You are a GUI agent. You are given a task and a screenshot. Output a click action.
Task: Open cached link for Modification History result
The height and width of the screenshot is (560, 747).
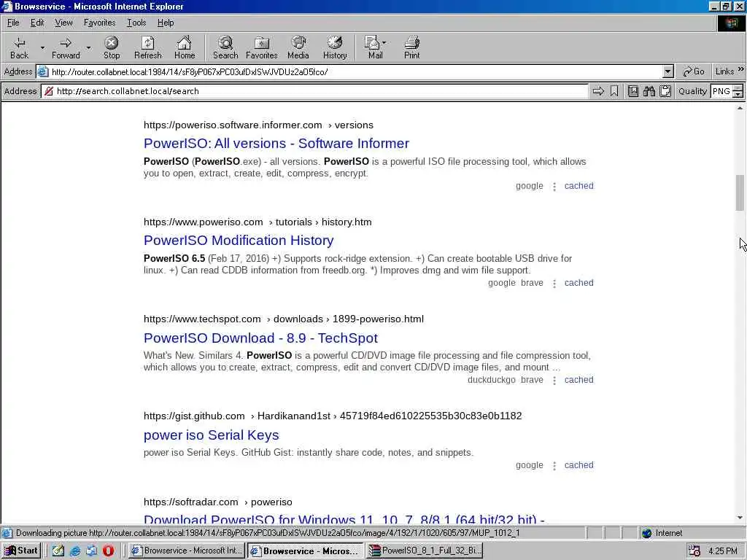[578, 283]
